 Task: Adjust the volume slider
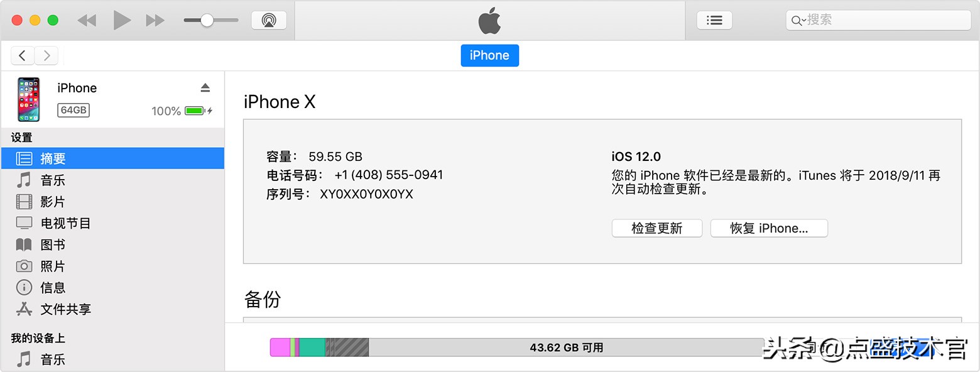(207, 19)
